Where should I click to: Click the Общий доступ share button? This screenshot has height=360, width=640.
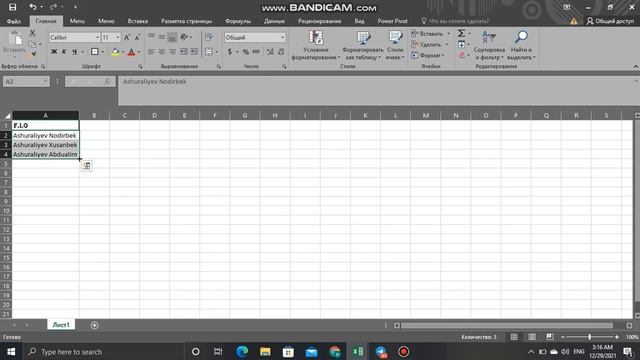pos(610,21)
